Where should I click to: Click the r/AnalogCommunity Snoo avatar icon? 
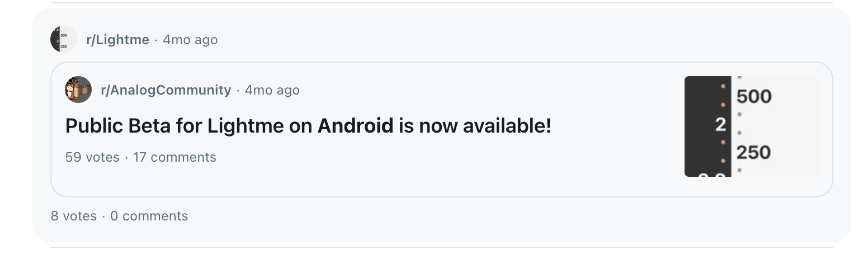[78, 90]
